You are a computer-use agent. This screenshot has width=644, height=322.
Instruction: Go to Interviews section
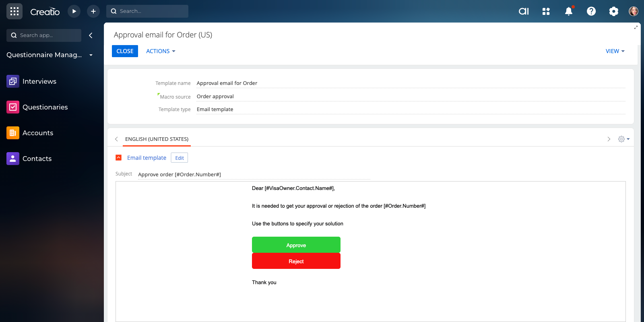coord(39,81)
